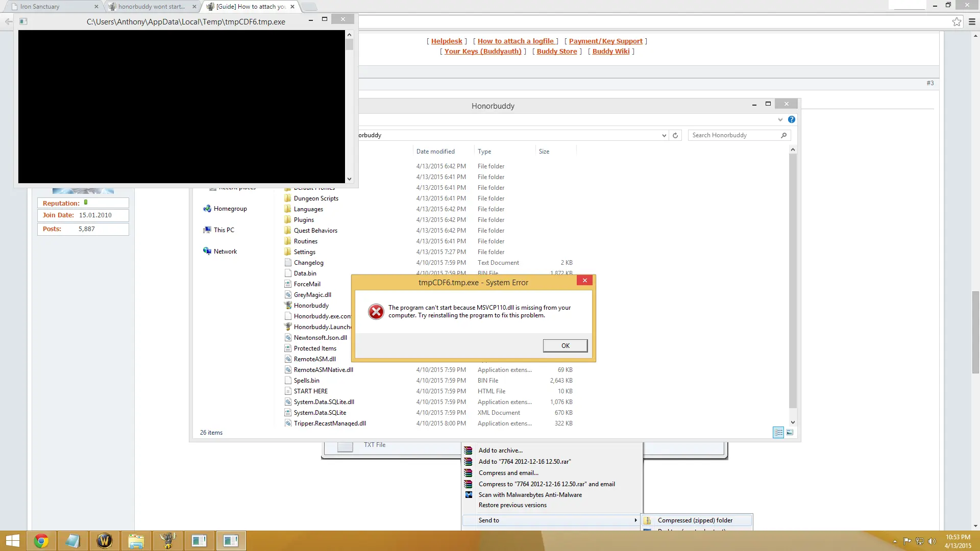The width and height of the screenshot is (980, 551).
Task: Expand the Send to submenu arrow
Action: tap(635, 520)
